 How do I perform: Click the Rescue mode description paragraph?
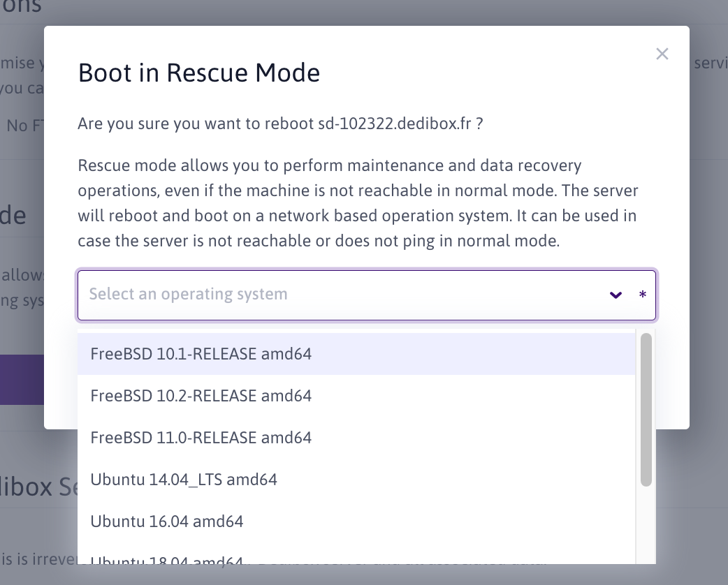[357, 204]
